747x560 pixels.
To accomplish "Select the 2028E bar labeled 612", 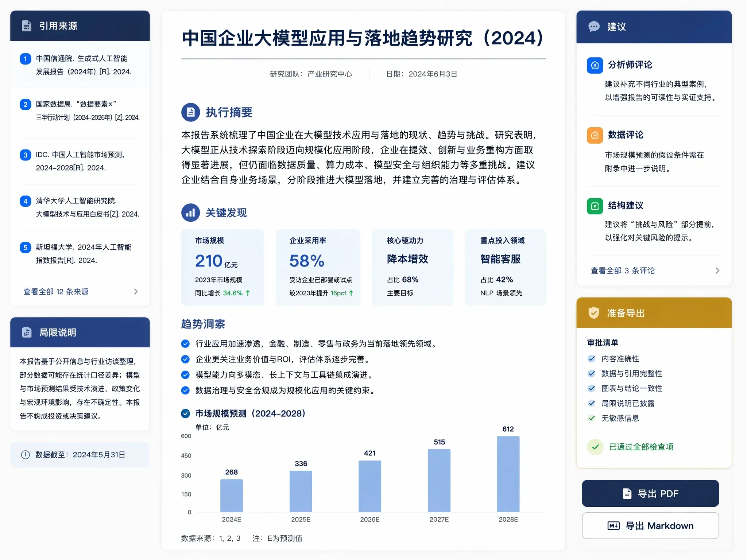I will (x=508, y=474).
